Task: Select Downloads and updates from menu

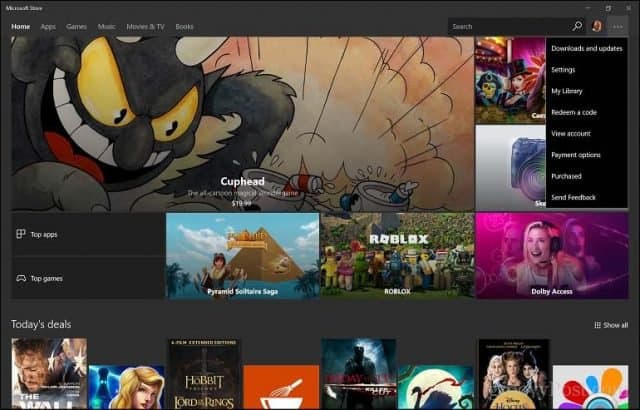Action: point(587,48)
